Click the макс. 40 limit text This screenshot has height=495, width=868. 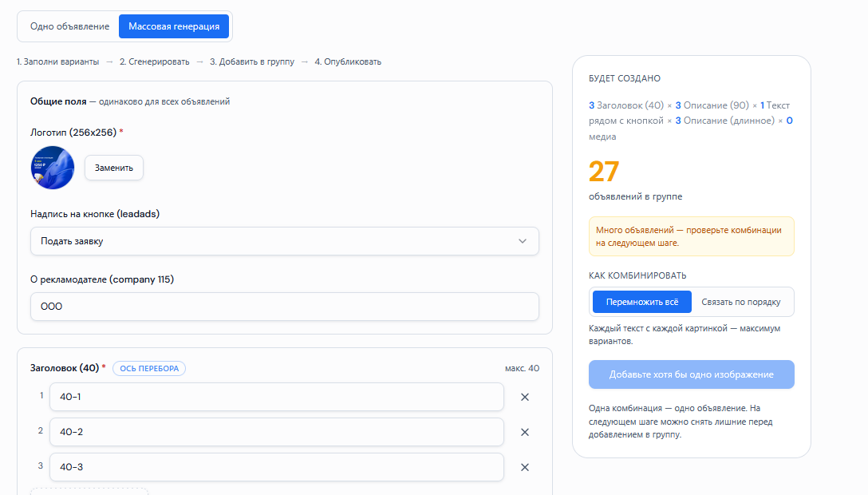tap(522, 368)
